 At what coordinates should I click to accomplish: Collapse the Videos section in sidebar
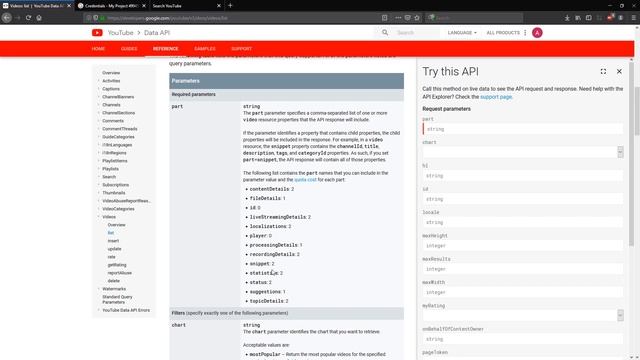tap(99, 217)
